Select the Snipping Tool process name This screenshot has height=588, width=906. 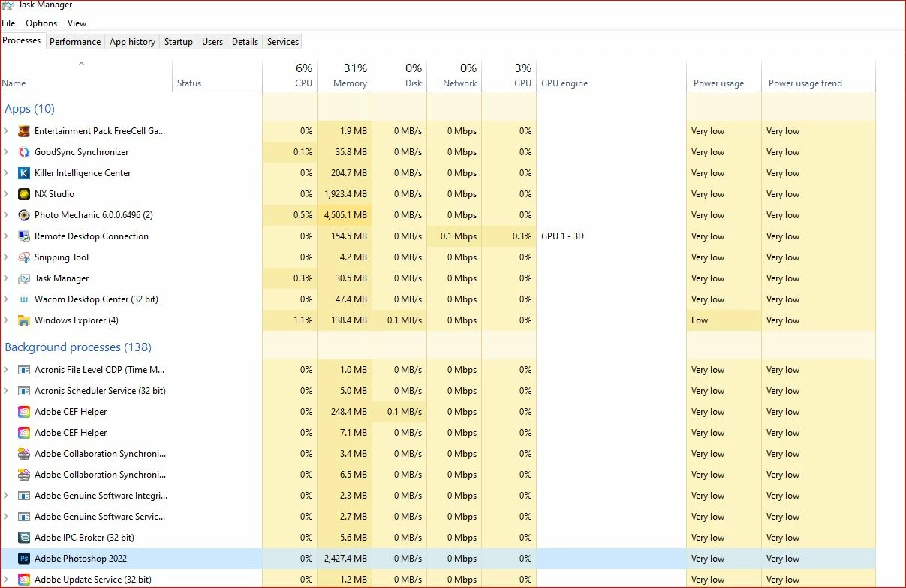62,257
